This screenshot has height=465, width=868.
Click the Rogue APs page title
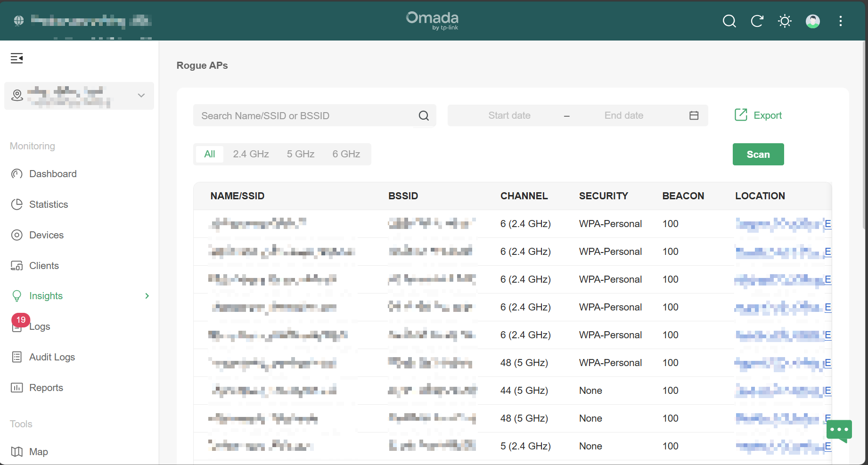(202, 65)
